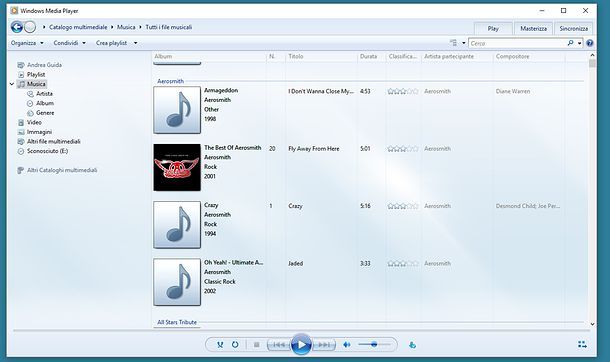
Task: Open the Organizza menu
Action: [x=27, y=43]
